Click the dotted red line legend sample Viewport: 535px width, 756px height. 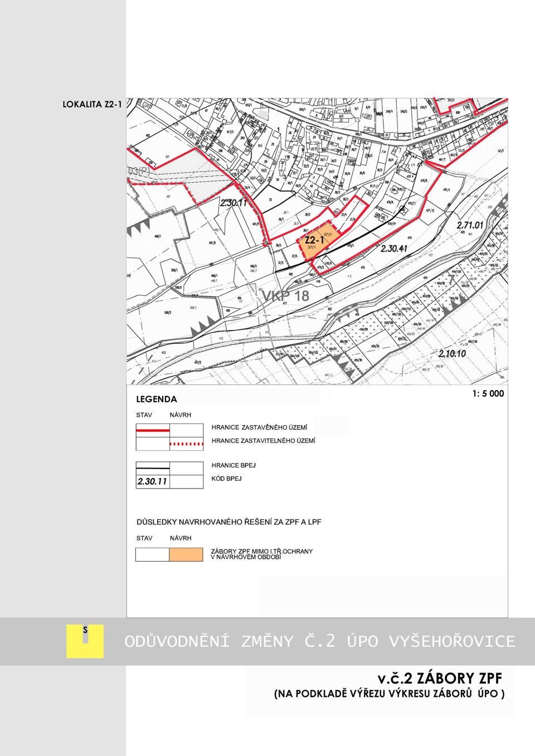[x=186, y=444]
